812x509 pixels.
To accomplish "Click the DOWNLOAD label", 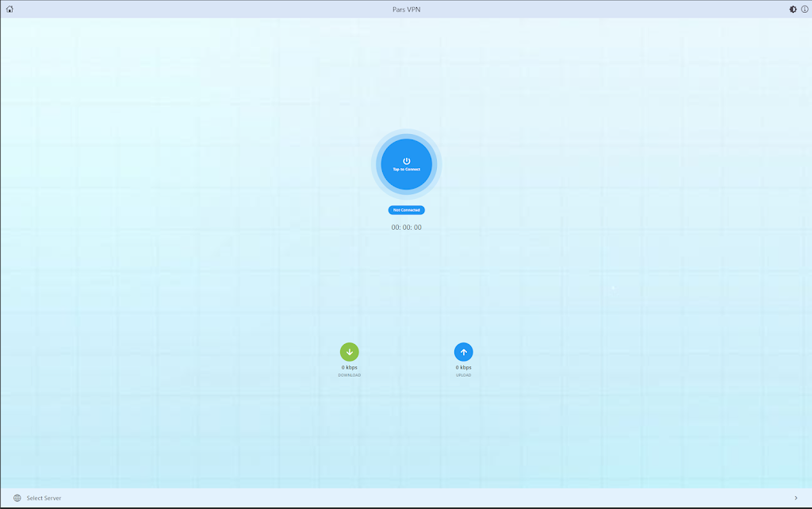I will 349,375.
